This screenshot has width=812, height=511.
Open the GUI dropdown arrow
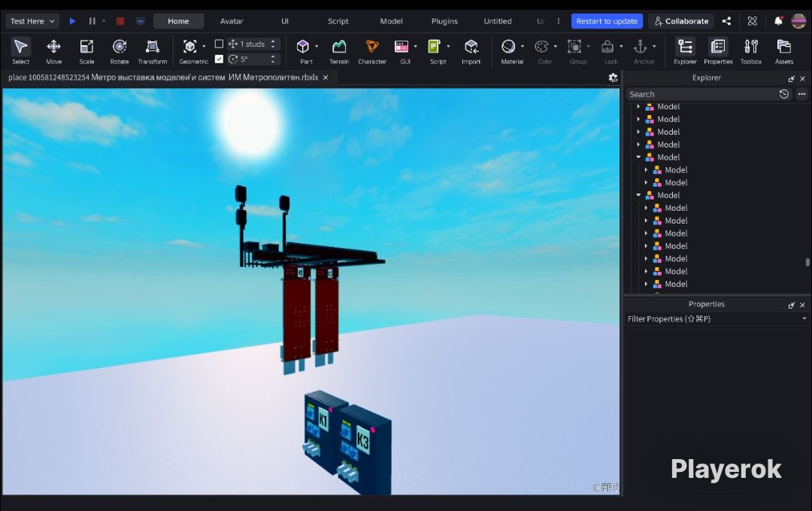click(415, 46)
